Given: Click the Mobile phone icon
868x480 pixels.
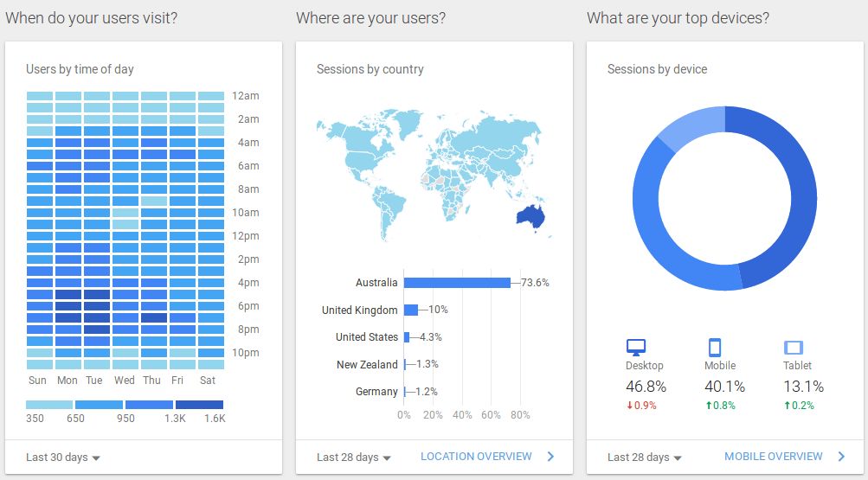Looking at the screenshot, I should tap(715, 348).
